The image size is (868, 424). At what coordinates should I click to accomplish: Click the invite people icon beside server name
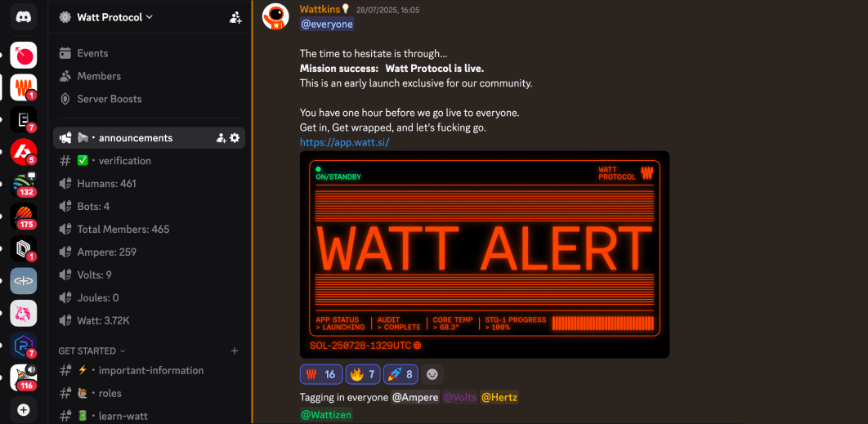235,17
